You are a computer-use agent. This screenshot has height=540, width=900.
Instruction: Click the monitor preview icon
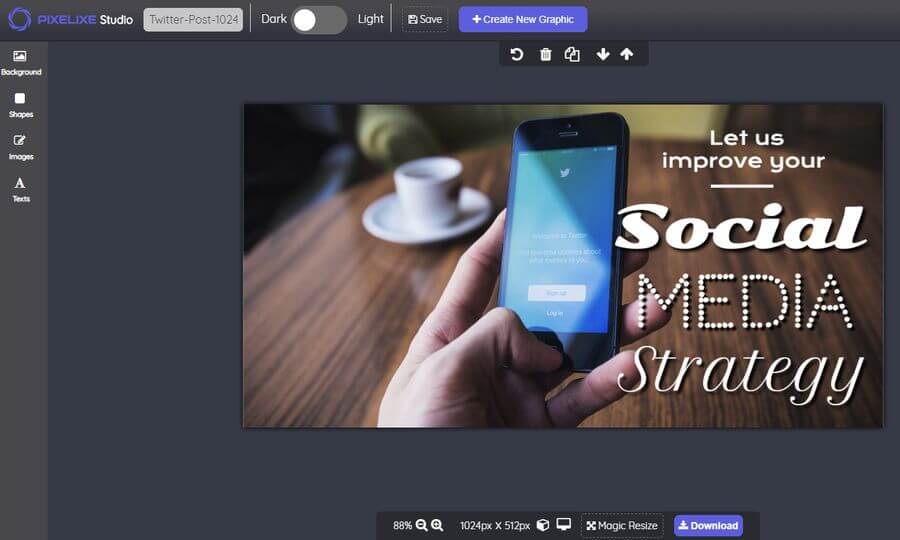coord(564,525)
